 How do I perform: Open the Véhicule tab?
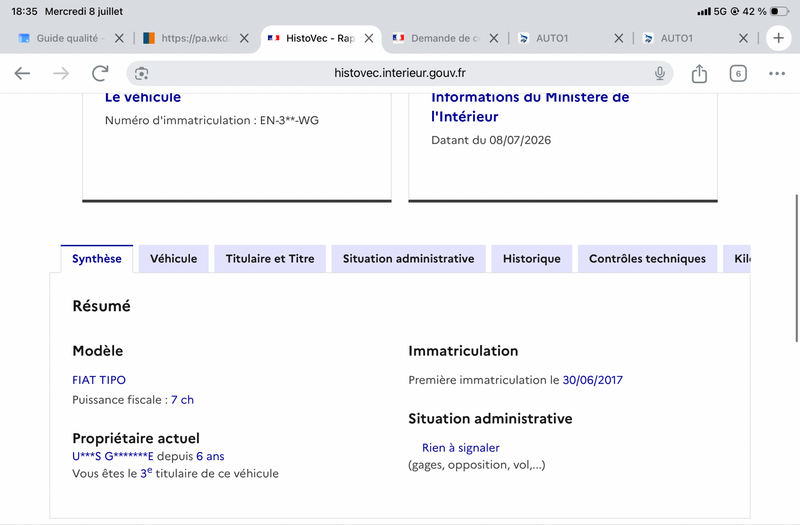[x=173, y=259]
